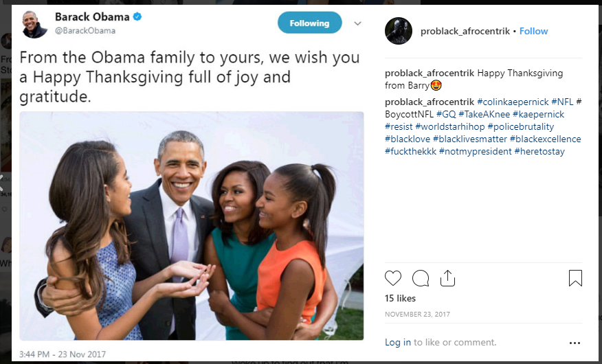This screenshot has width=602, height=364.
Task: Open comments with the speech bubble icon
Action: tap(421, 278)
